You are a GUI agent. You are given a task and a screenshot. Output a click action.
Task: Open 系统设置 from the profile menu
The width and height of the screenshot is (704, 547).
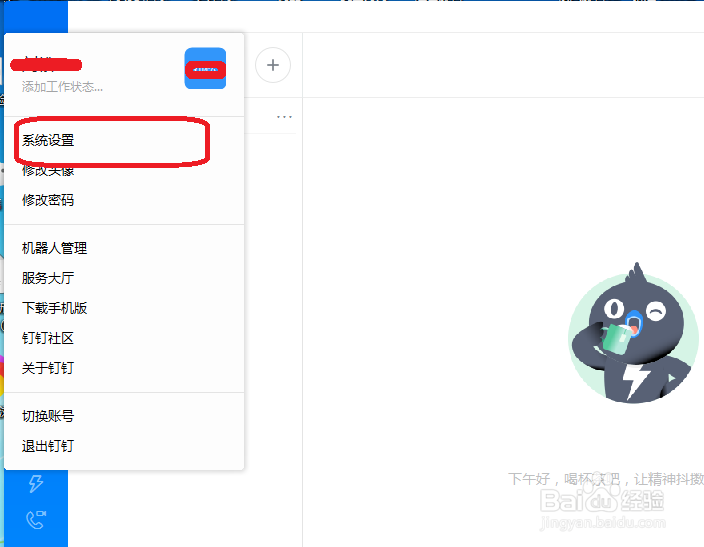48,141
